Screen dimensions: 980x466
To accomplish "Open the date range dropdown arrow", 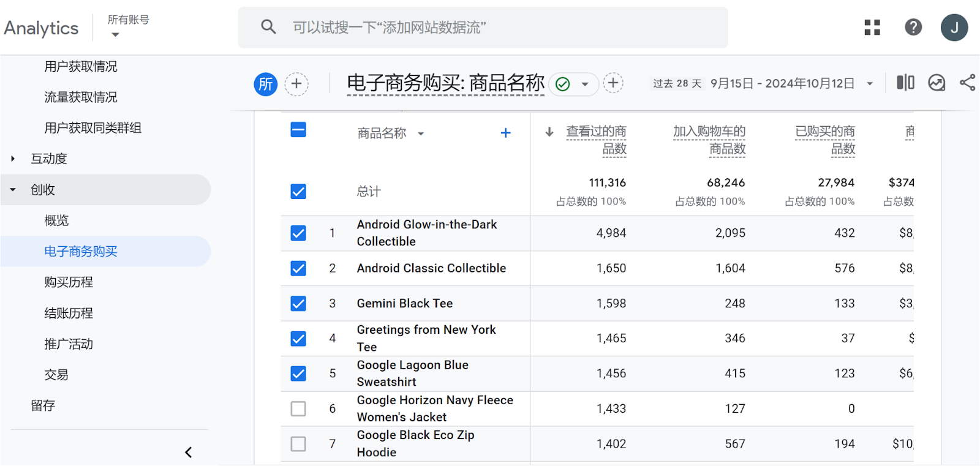I will 870,84.
